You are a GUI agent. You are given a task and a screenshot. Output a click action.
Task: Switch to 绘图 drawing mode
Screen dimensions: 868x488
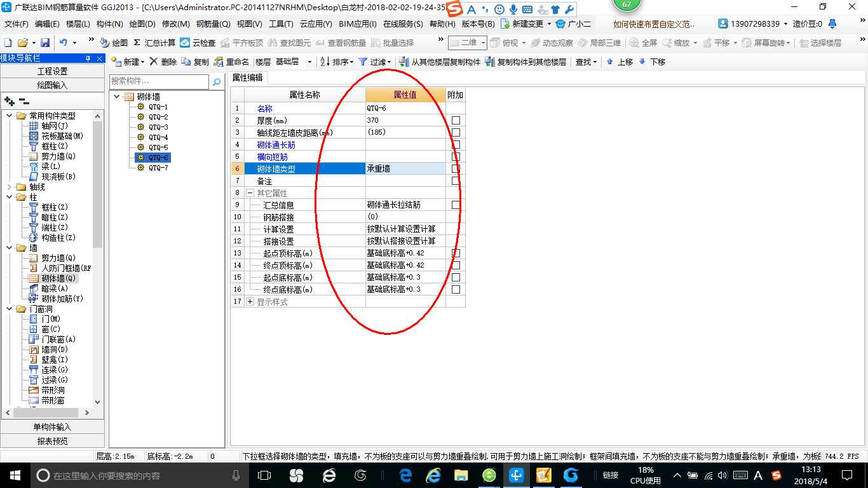(114, 43)
